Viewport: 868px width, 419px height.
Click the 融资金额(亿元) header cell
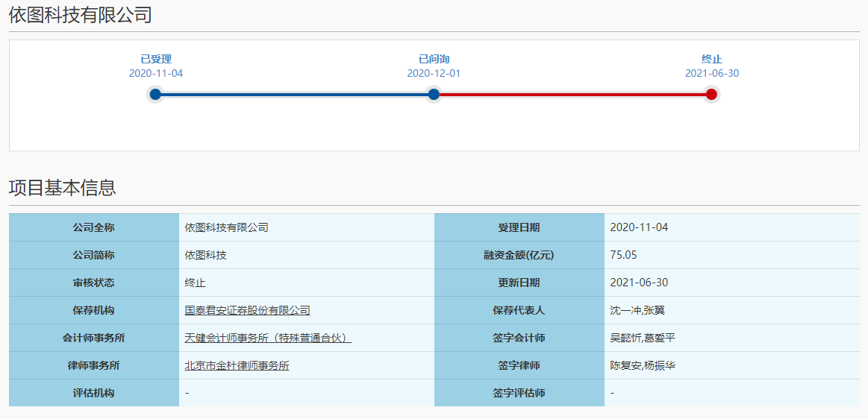[519, 255]
